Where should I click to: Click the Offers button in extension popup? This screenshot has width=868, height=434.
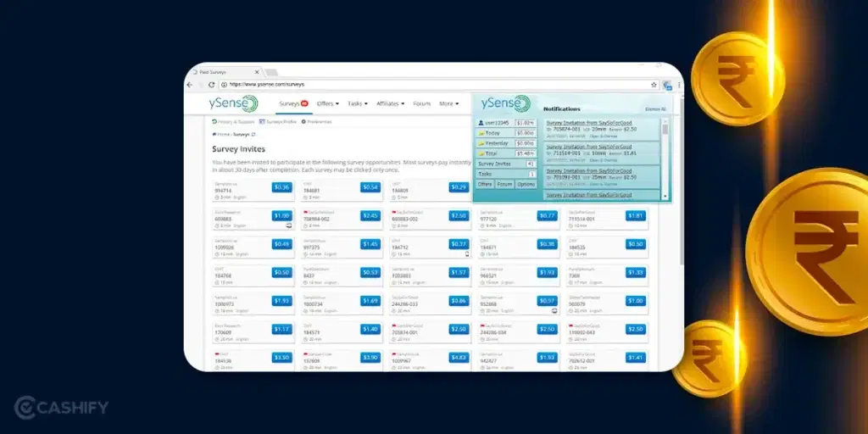(x=485, y=184)
